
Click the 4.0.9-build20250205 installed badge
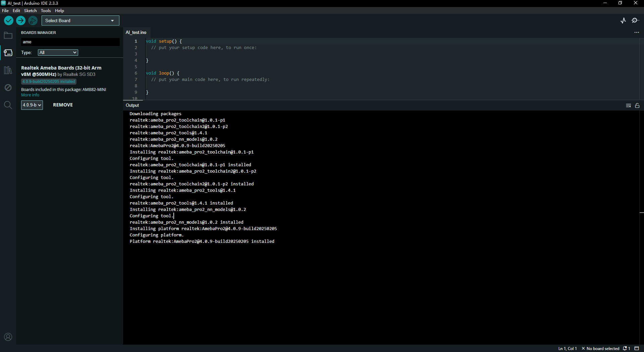49,82
